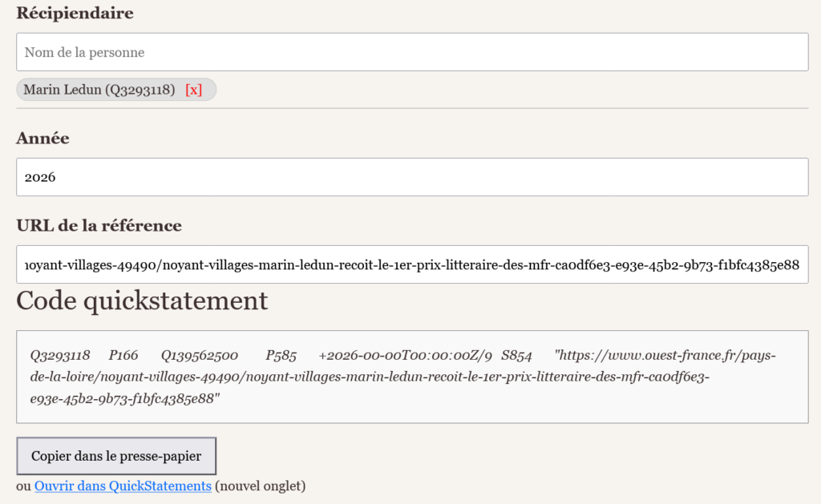Image resolution: width=821 pixels, height=504 pixels.
Task: Click the Année label
Action: (x=42, y=139)
